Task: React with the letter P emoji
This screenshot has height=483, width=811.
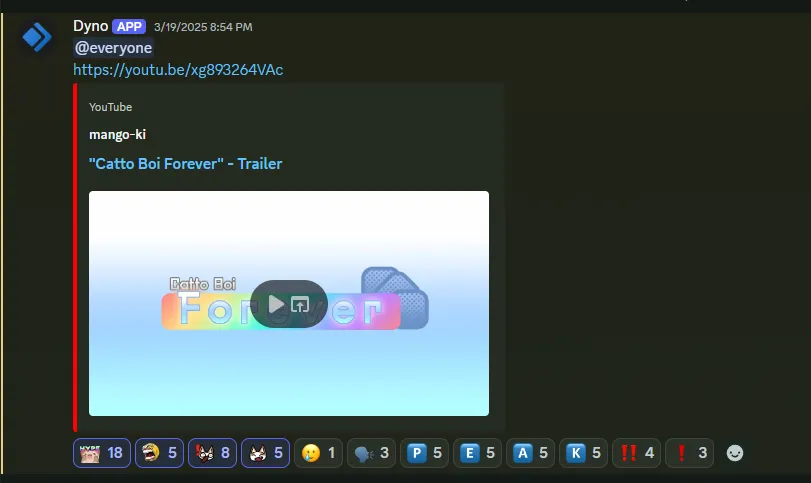Action: (424, 453)
